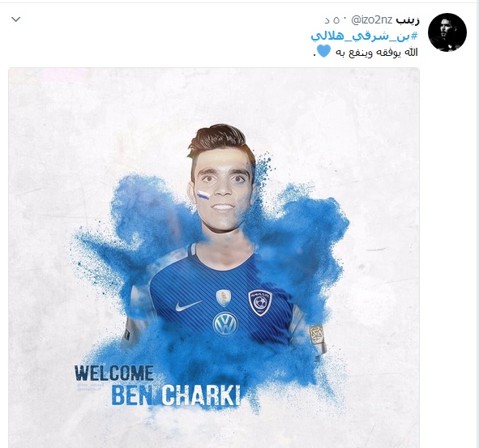This screenshot has width=479, height=448.
Task: Open the tweet options chevron menu
Action: [x=16, y=19]
